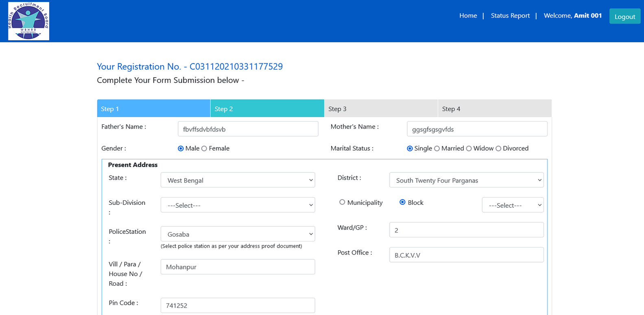Select the Female gender radio button
The image size is (644, 315).
pyautogui.click(x=204, y=149)
